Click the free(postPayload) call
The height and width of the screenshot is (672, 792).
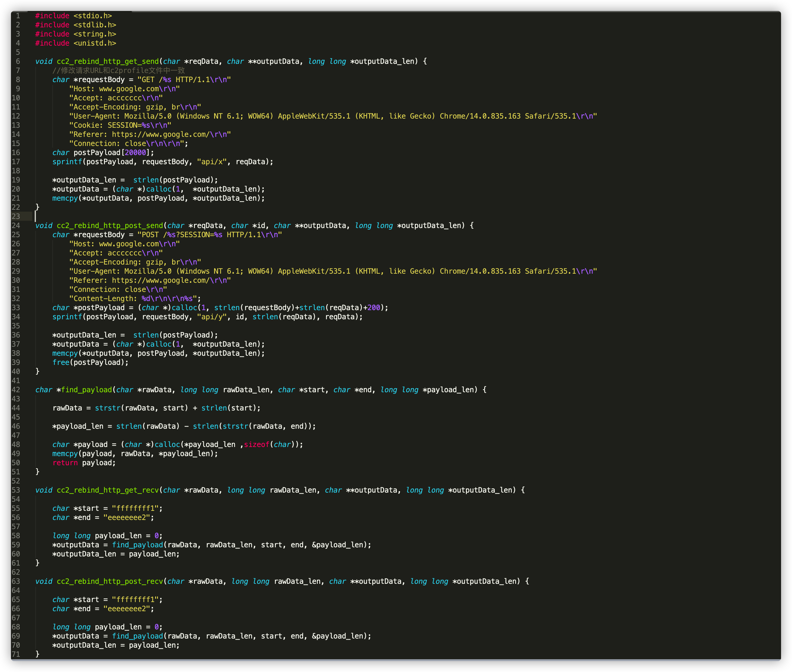pos(90,362)
